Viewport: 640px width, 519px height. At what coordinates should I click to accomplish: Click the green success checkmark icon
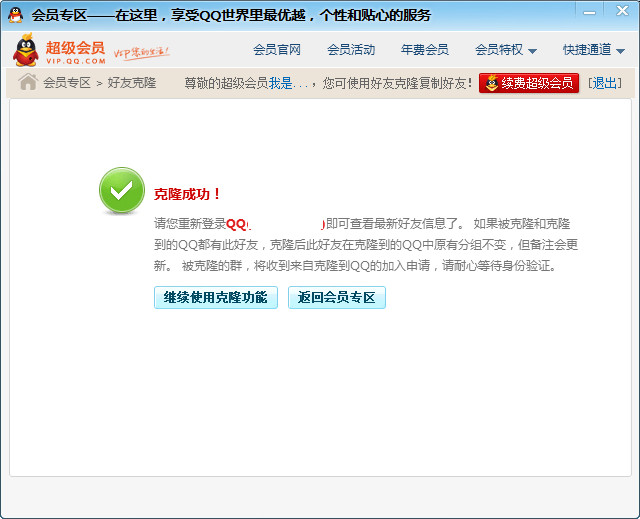[122, 191]
